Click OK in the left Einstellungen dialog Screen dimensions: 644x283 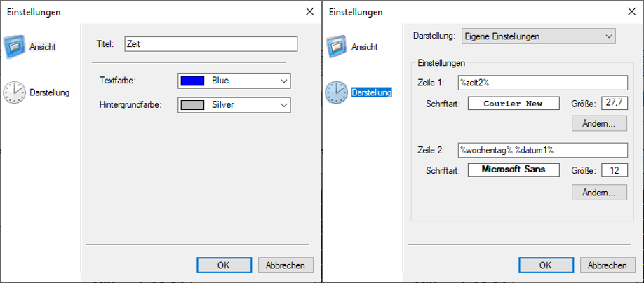223,265
